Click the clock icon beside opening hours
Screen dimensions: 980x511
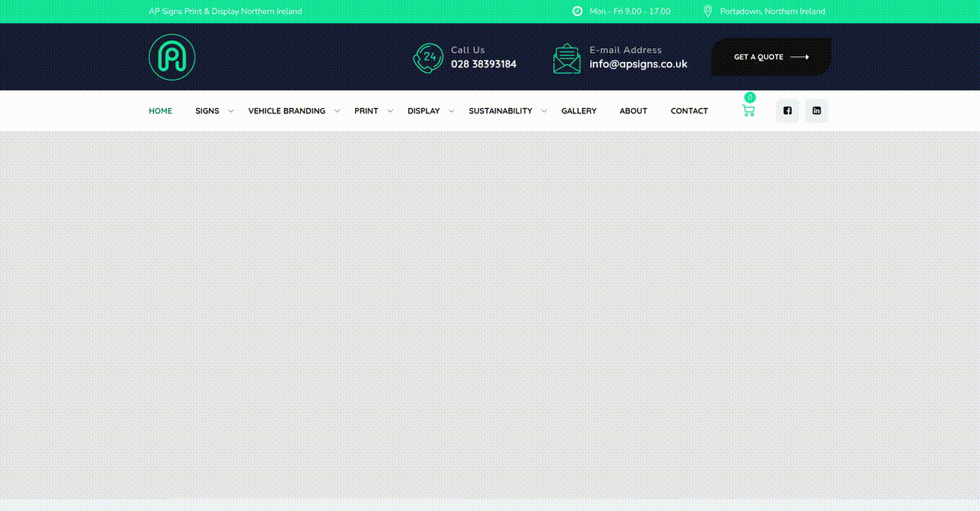coord(577,11)
